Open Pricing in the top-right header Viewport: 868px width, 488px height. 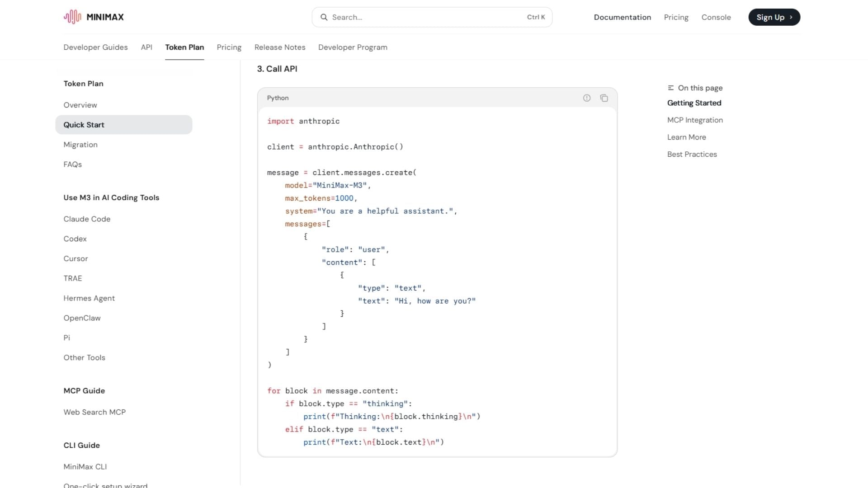[x=676, y=17]
